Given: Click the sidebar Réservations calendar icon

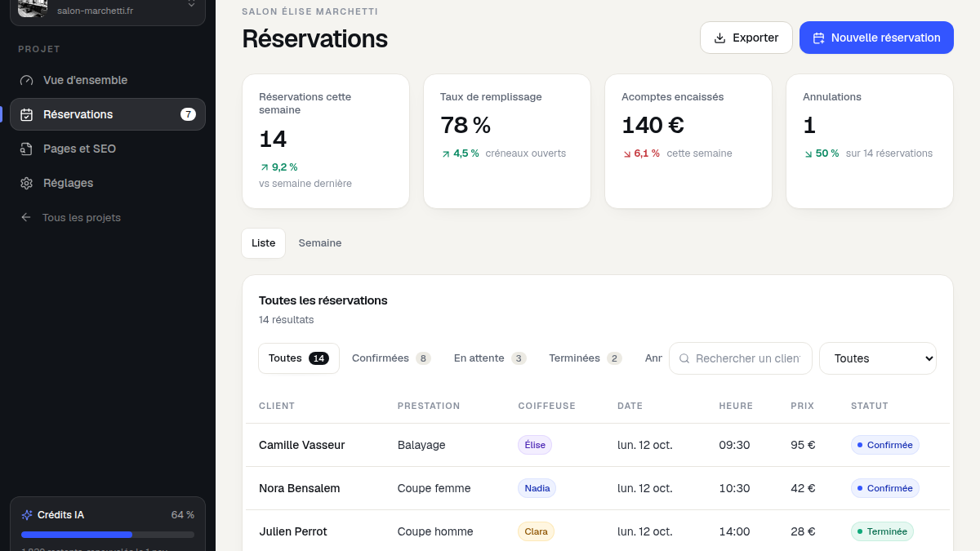Looking at the screenshot, I should pyautogui.click(x=27, y=114).
